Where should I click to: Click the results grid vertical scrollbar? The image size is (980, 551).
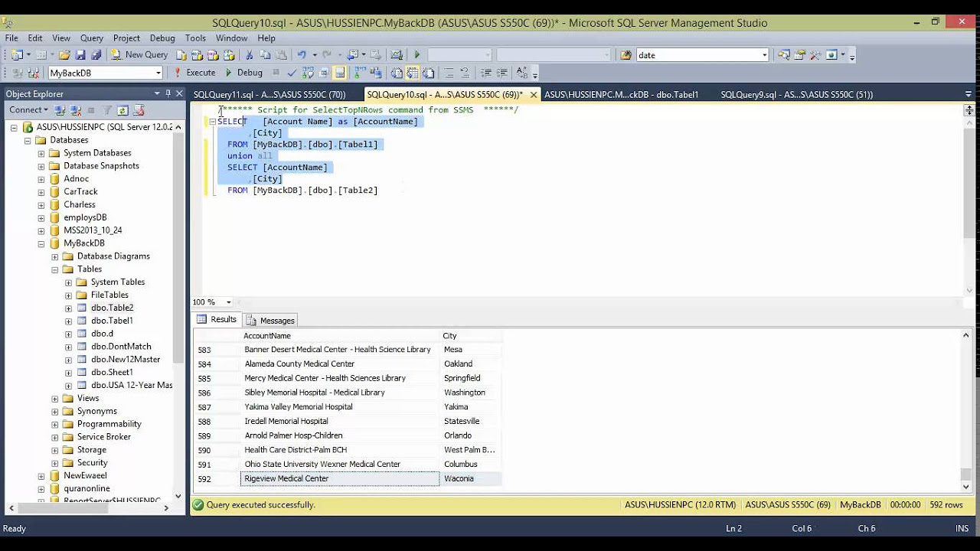pyautogui.click(x=965, y=410)
